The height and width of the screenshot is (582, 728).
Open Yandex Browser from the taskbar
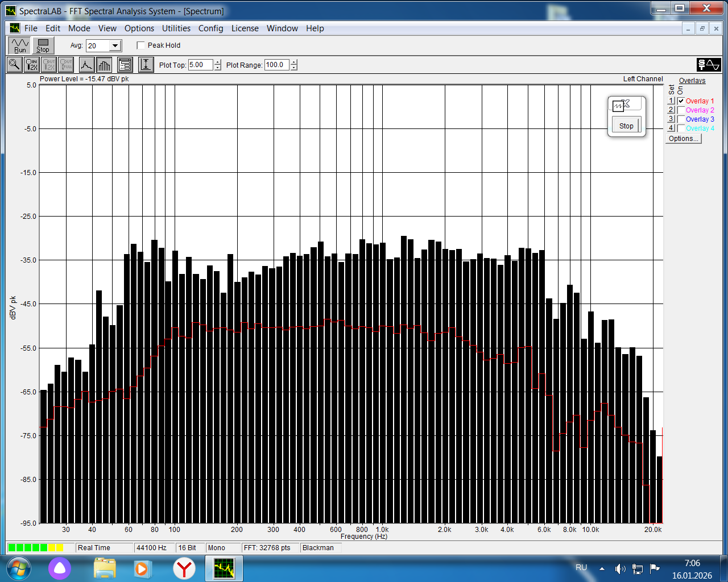click(x=184, y=568)
